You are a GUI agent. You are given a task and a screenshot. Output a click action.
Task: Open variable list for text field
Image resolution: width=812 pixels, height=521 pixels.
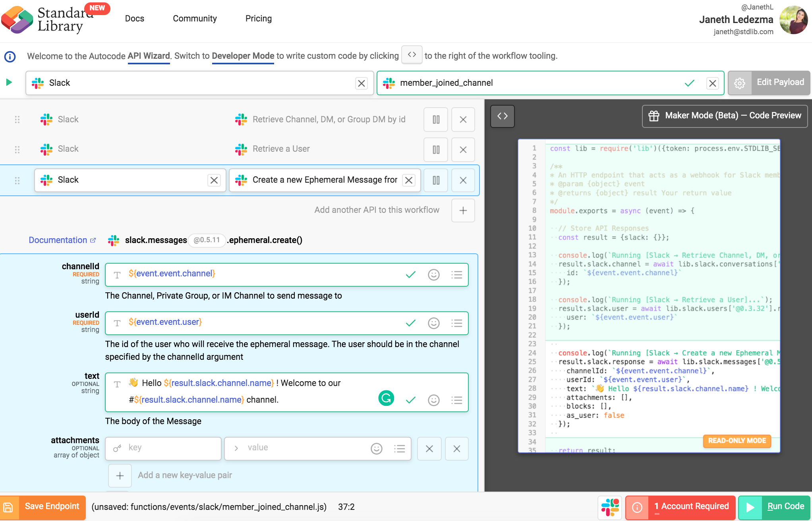pos(456,400)
